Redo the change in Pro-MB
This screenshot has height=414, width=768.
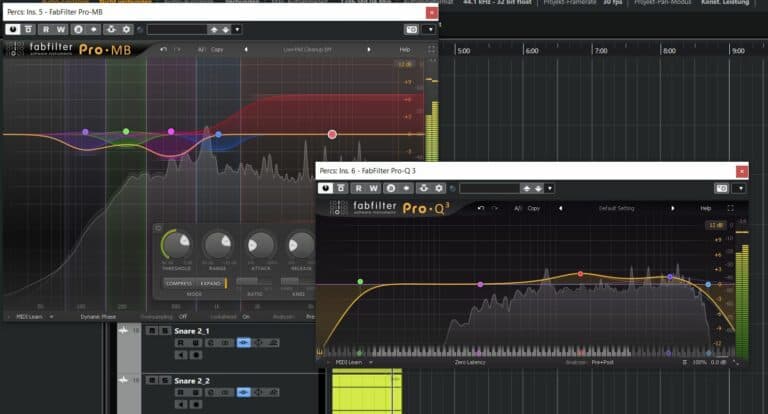[177, 49]
